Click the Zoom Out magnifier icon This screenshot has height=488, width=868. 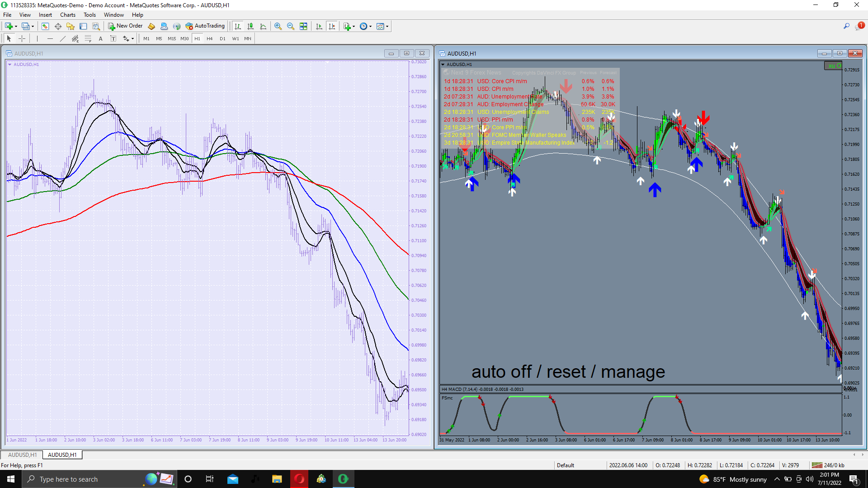pyautogui.click(x=291, y=26)
